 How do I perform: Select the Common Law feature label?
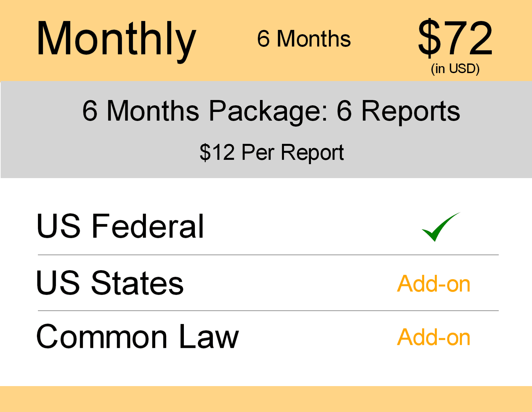[x=137, y=337]
